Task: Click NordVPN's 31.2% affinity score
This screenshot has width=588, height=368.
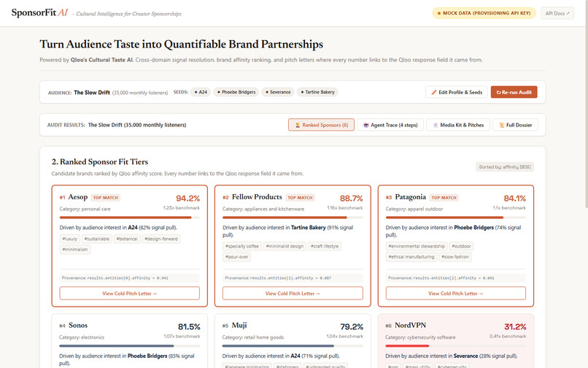Action: [515, 326]
